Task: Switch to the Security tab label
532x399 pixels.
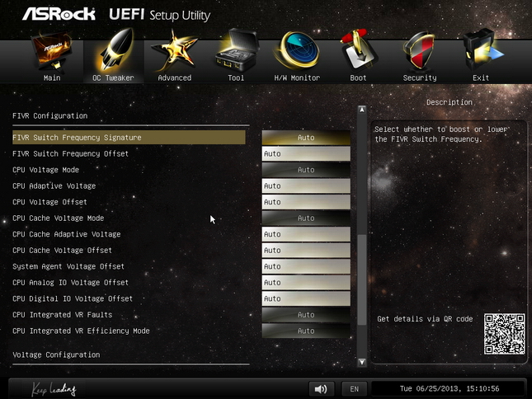Action: (x=420, y=78)
